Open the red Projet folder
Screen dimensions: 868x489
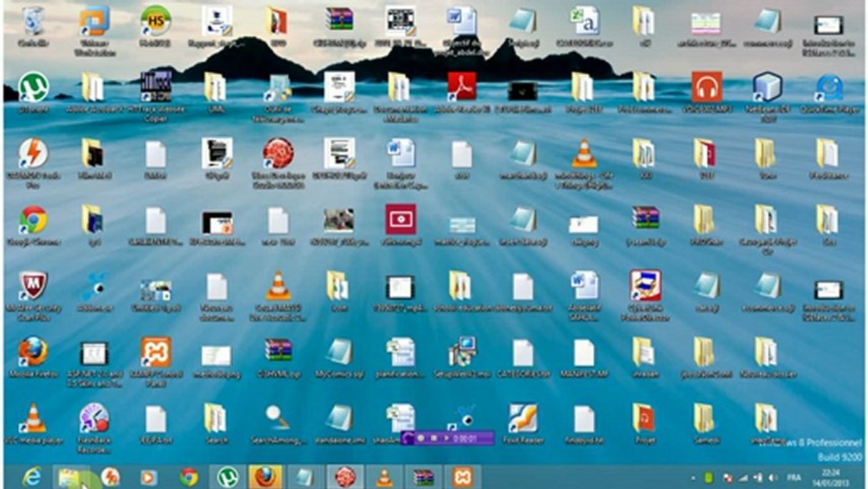(x=644, y=418)
